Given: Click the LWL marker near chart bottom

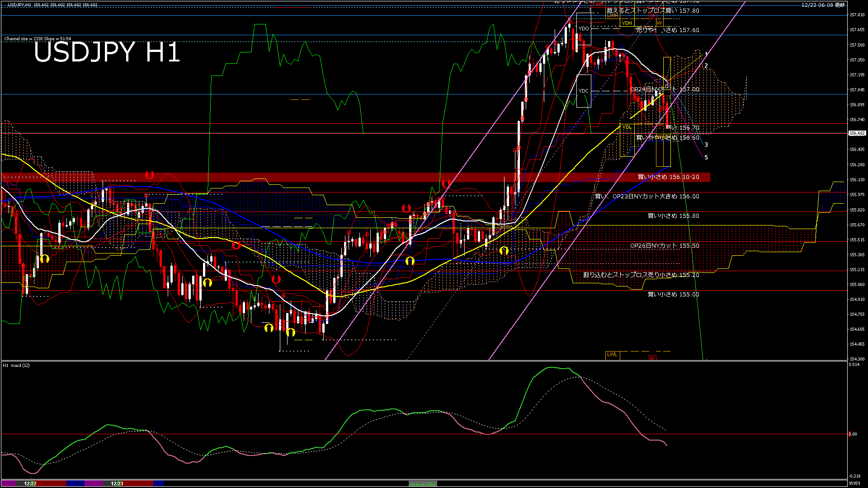Looking at the screenshot, I should [x=612, y=355].
